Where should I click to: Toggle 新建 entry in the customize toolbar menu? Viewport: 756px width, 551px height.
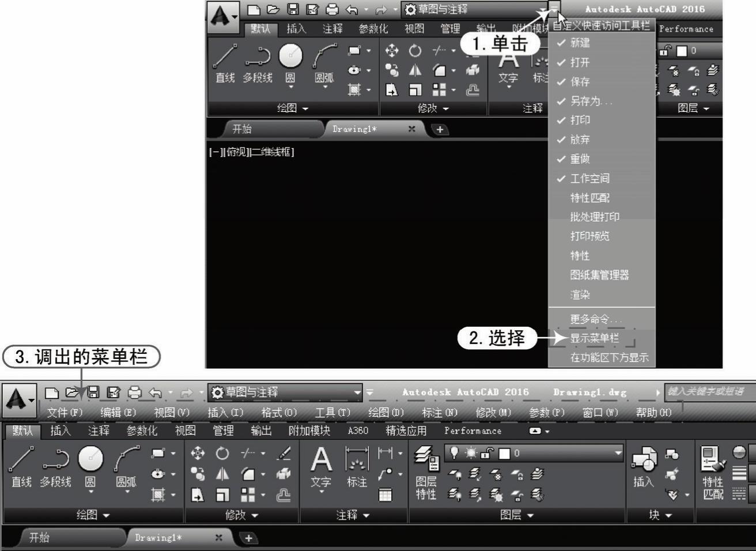pyautogui.click(x=602, y=43)
